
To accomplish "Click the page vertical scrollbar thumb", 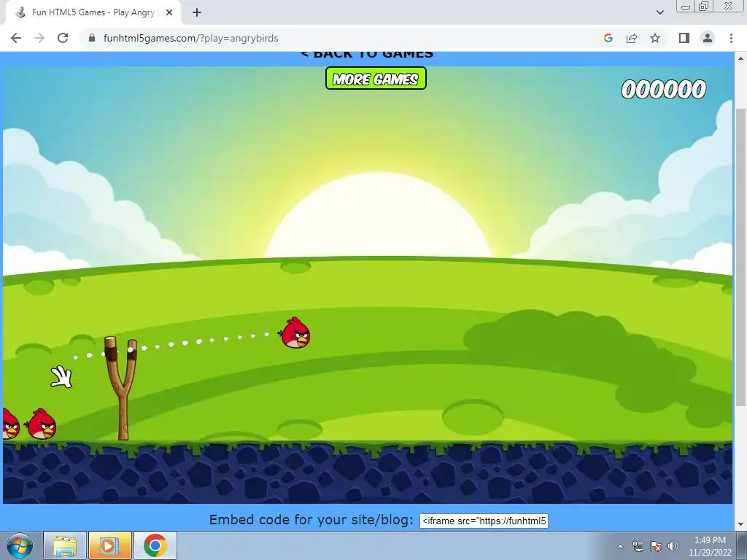I will pos(740,257).
